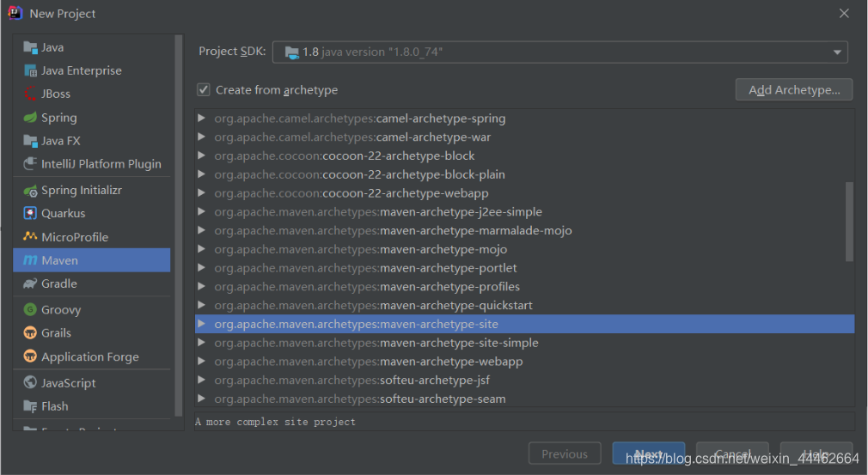The height and width of the screenshot is (475, 868).
Task: Click the archetype list vertical scrollbar
Action: (x=849, y=222)
